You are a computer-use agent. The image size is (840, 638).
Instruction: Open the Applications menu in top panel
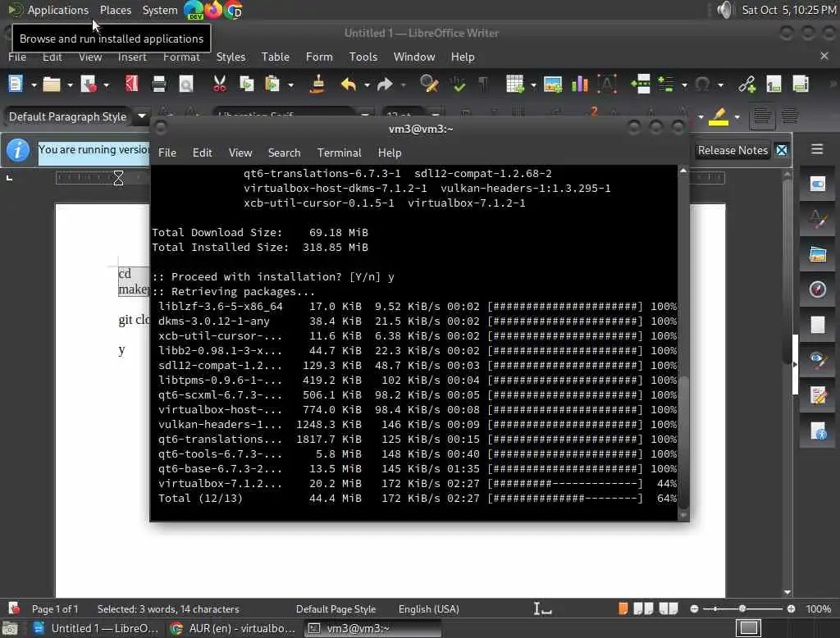(x=57, y=10)
